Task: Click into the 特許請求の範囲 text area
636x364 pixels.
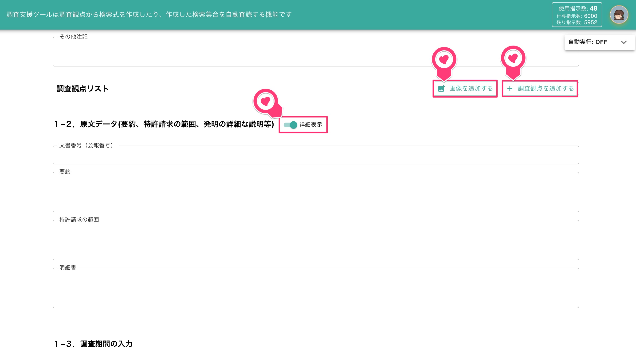Action: (x=316, y=240)
